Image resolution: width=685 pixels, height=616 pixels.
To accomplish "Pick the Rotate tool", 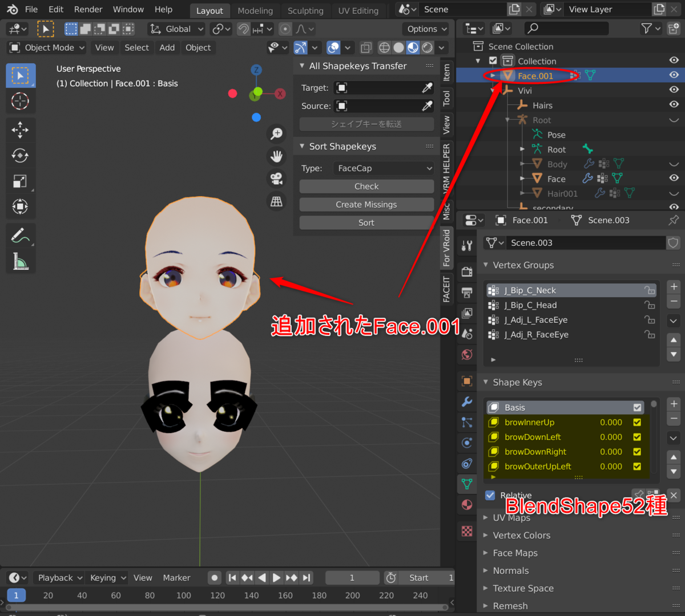I will click(x=21, y=156).
